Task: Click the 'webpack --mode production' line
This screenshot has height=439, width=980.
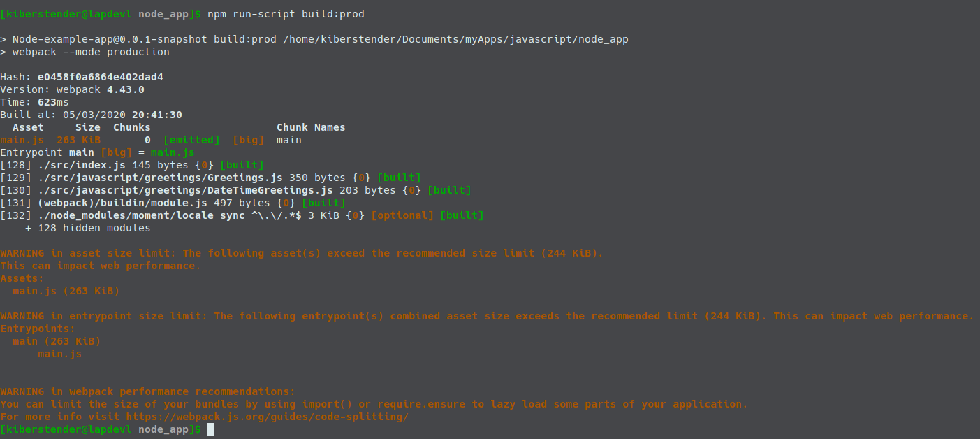Action: [91, 52]
